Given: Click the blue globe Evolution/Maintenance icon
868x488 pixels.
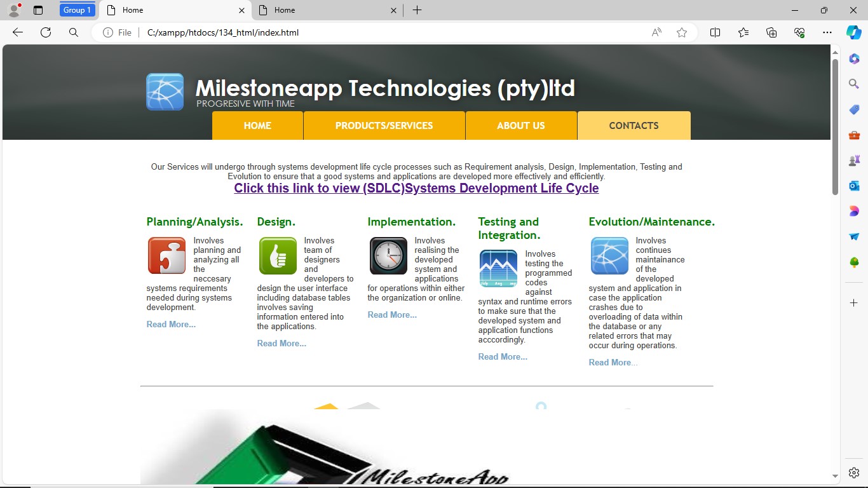Looking at the screenshot, I should click(x=609, y=255).
